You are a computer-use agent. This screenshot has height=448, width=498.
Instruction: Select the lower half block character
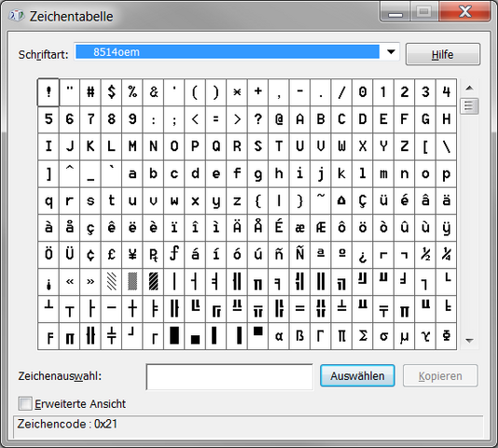195,336
